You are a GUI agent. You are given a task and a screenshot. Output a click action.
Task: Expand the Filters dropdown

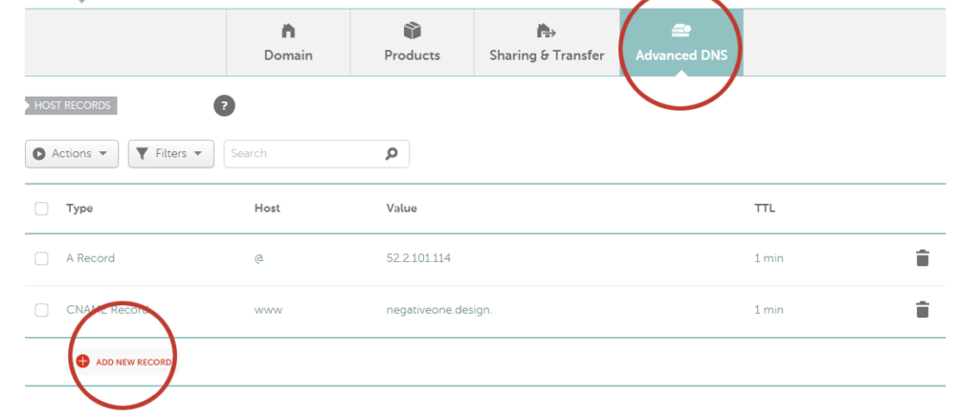pyautogui.click(x=170, y=153)
